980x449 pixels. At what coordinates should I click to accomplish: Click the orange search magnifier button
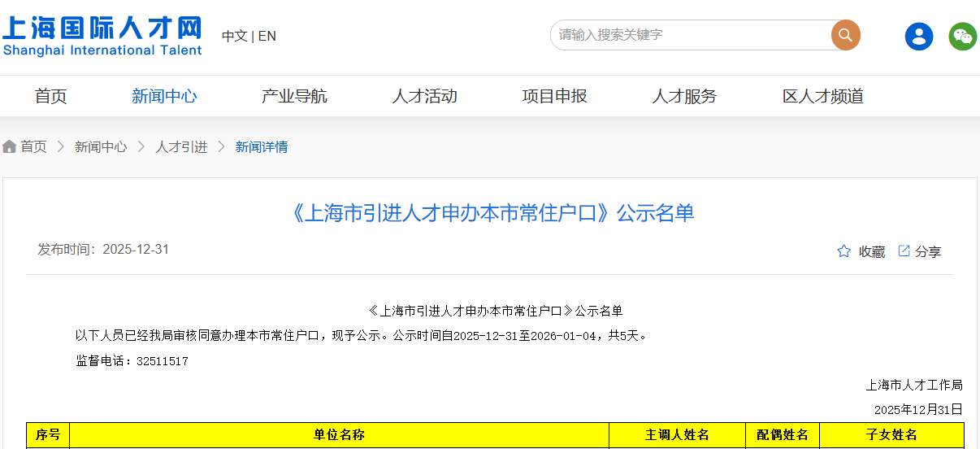[x=845, y=35]
